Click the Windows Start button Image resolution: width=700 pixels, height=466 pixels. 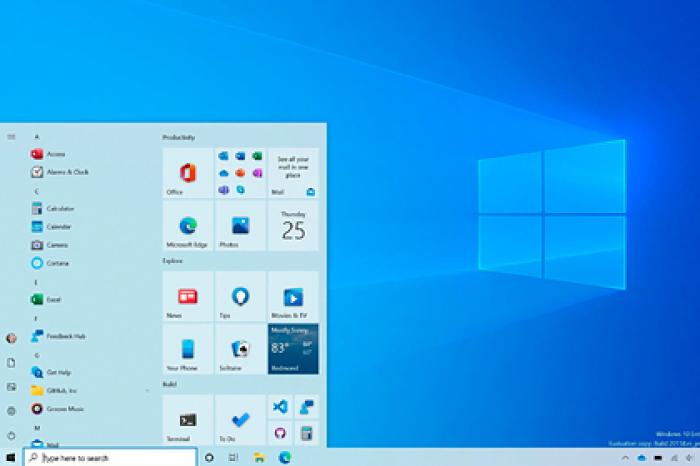tap(11, 458)
